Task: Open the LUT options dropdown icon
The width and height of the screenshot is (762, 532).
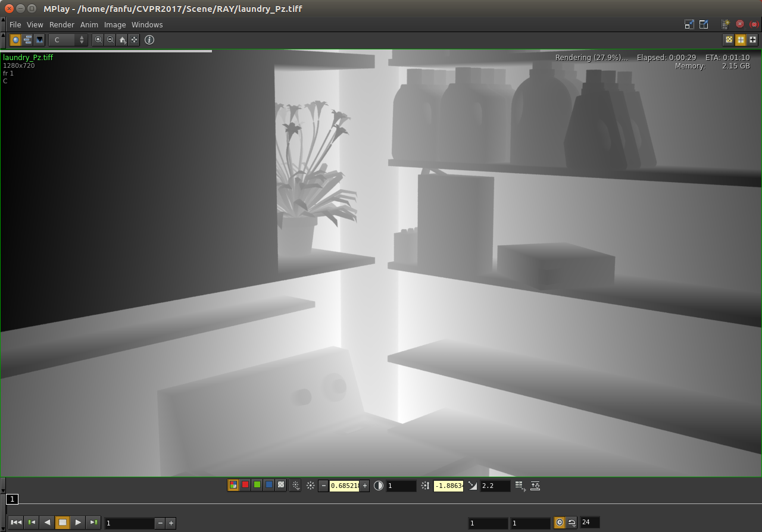Action: tap(520, 486)
